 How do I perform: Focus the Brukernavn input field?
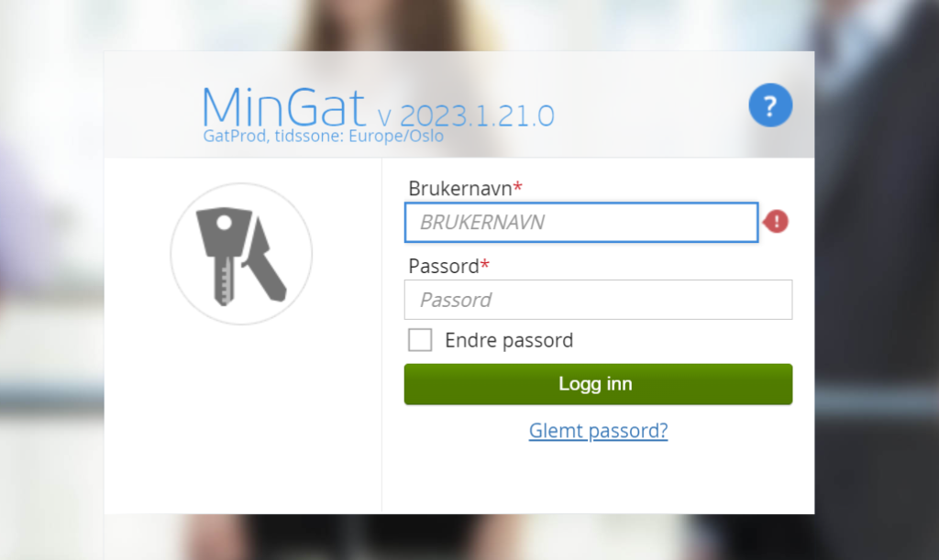point(580,223)
